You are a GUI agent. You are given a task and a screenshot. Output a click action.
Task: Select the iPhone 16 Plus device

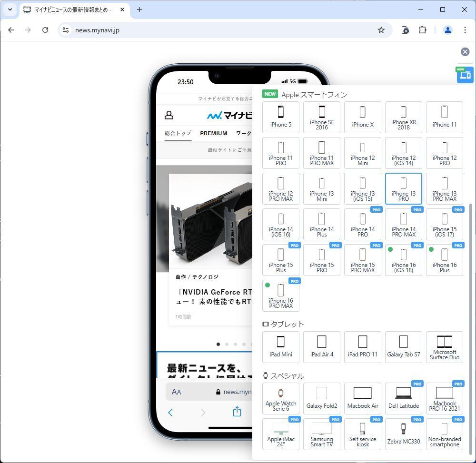(x=445, y=260)
